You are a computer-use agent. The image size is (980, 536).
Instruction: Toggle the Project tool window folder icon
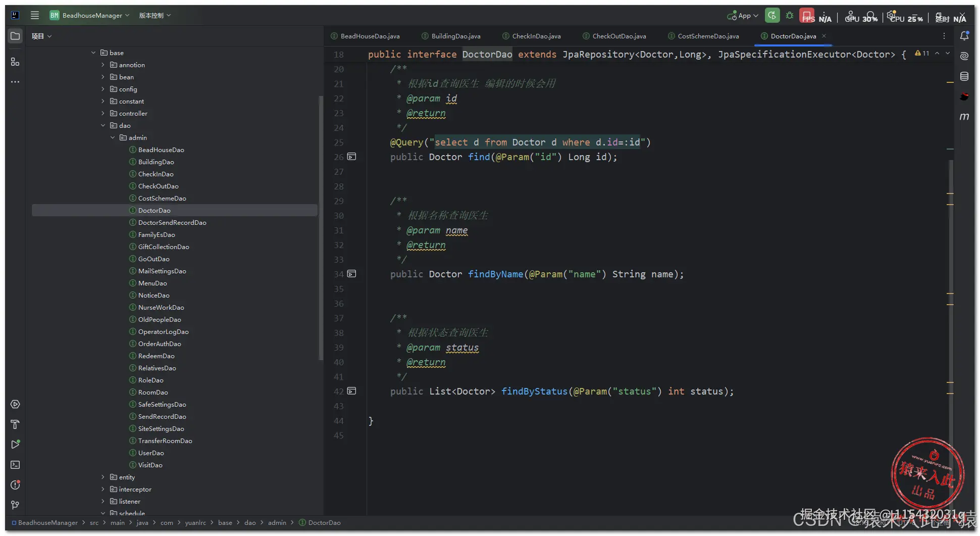pos(15,36)
